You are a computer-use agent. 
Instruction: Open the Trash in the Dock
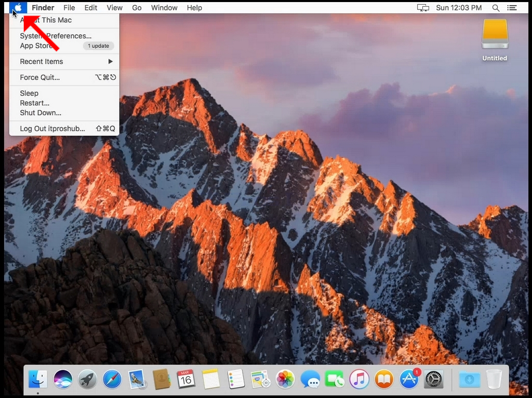(494, 379)
